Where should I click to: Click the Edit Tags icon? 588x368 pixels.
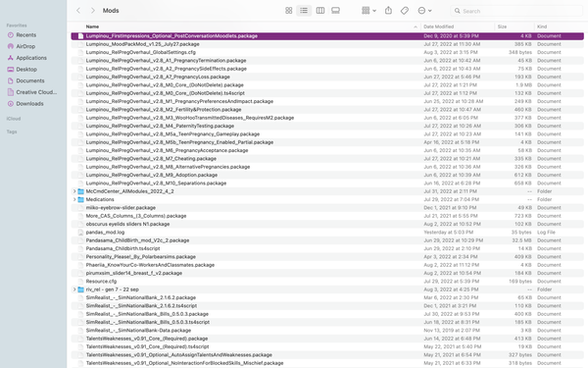coord(404,11)
